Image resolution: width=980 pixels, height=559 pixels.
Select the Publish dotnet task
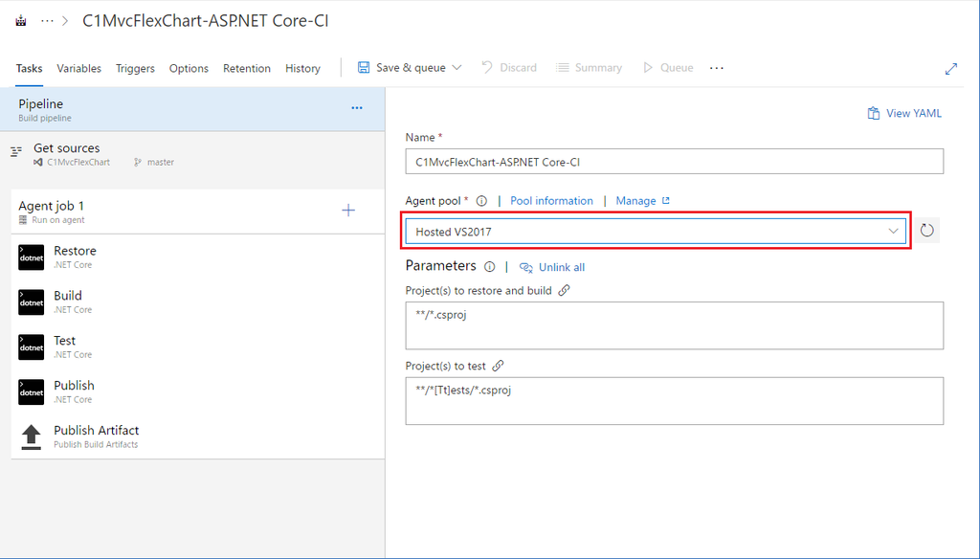[197, 392]
